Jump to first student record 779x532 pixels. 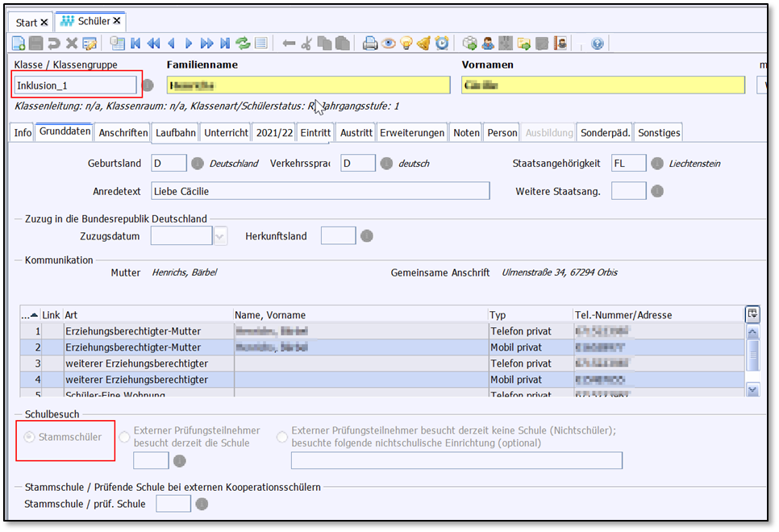click(135, 44)
